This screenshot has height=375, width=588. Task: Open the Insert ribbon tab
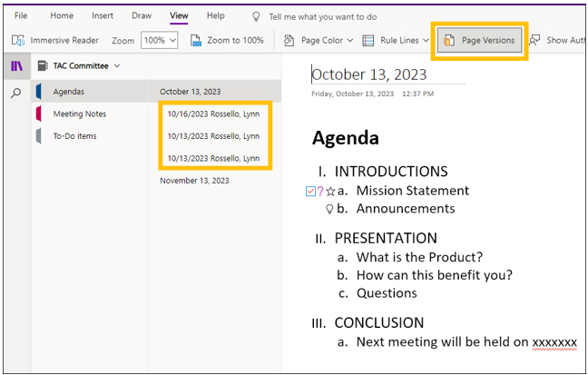click(103, 16)
